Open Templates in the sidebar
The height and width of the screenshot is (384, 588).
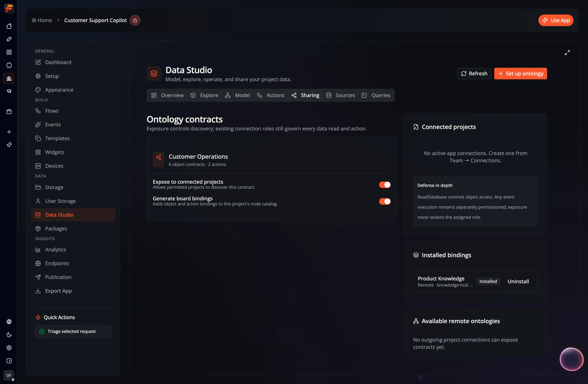point(73,138)
